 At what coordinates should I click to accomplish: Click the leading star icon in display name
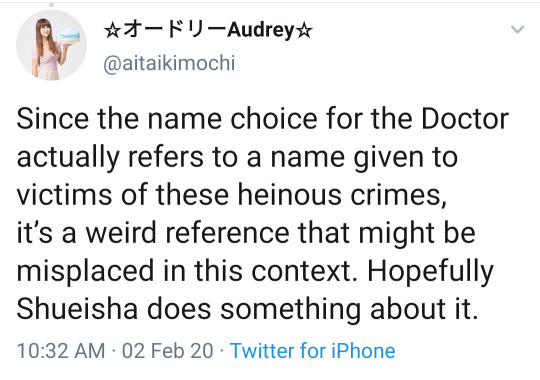click(112, 31)
